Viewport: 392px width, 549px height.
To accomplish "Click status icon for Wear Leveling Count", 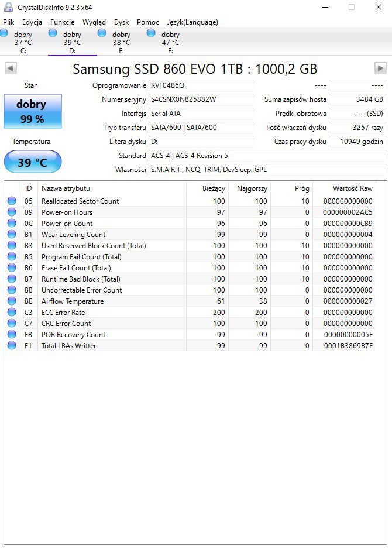I will coord(12,234).
